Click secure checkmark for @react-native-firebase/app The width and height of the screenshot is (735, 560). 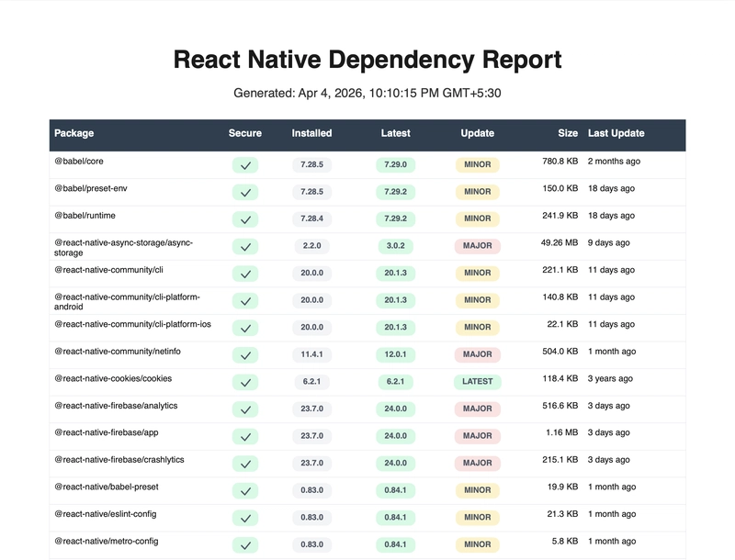(244, 436)
